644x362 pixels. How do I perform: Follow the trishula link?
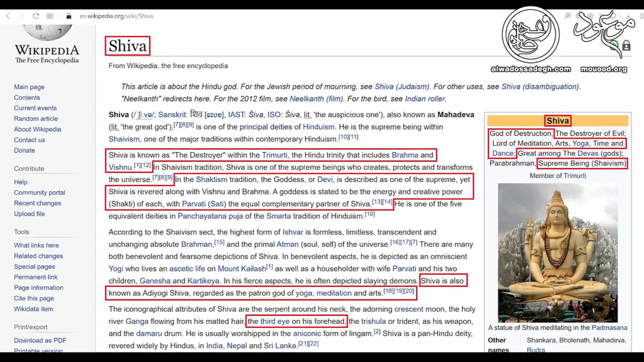point(374,321)
